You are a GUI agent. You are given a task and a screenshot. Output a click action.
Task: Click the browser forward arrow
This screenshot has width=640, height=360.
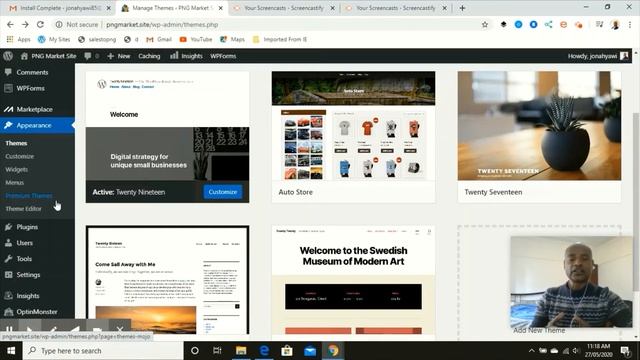pos(25,24)
